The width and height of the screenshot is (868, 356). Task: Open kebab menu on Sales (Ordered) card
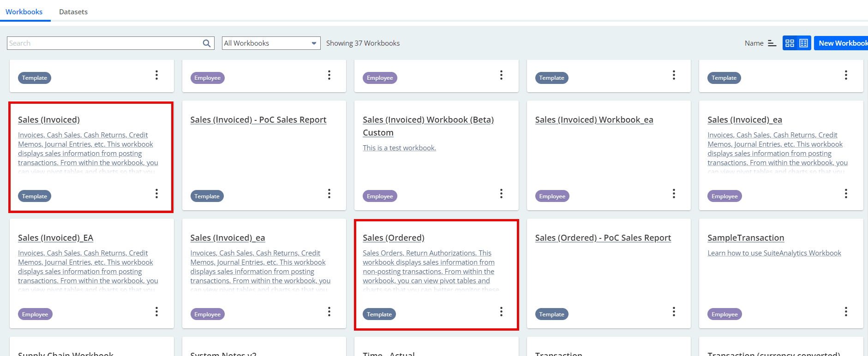coord(501,311)
